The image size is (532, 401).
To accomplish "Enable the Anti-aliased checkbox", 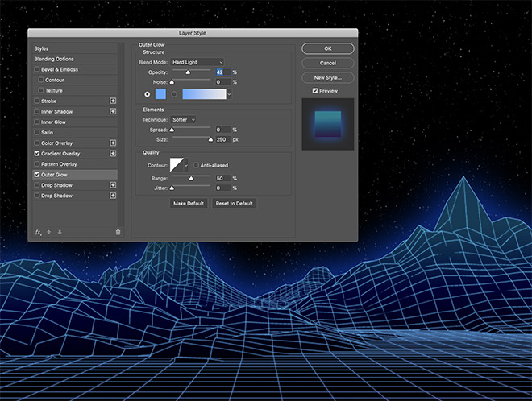I will tap(196, 165).
